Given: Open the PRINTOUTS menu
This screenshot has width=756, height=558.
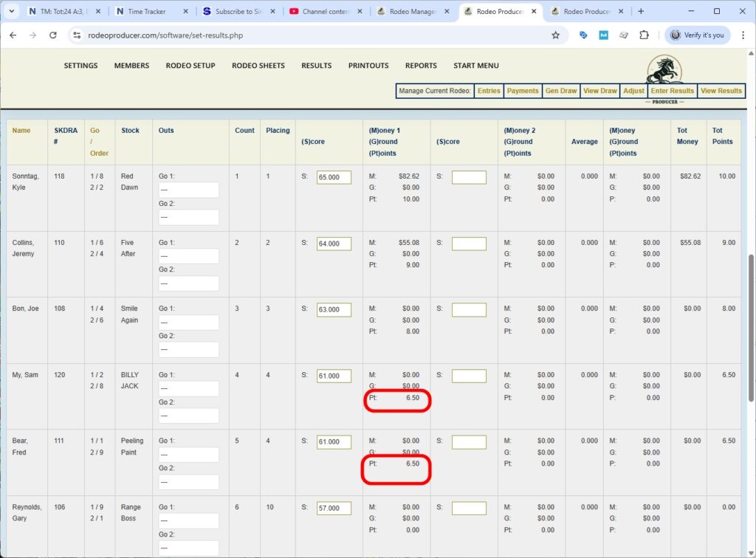Looking at the screenshot, I should tap(368, 66).
